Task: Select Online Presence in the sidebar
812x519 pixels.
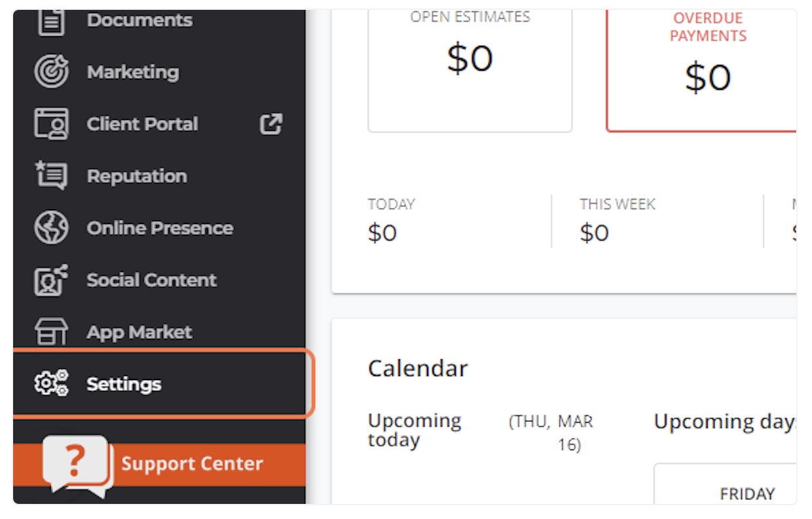Action: 159,228
